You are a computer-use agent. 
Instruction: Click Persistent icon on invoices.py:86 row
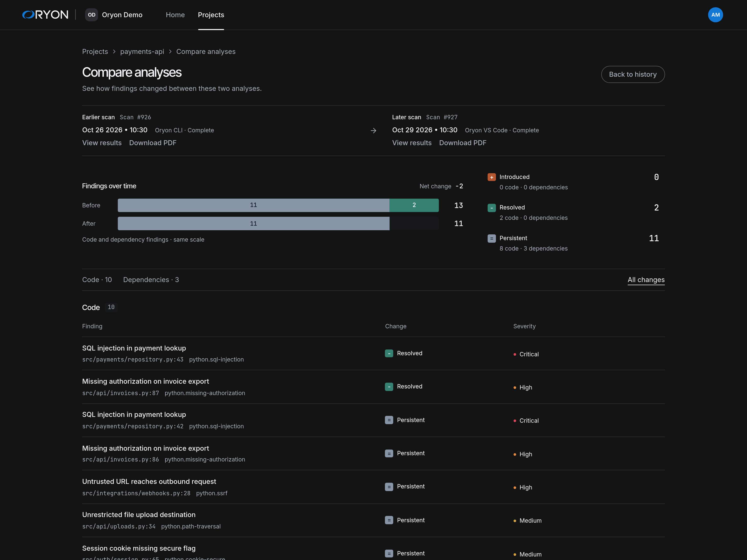point(389,454)
